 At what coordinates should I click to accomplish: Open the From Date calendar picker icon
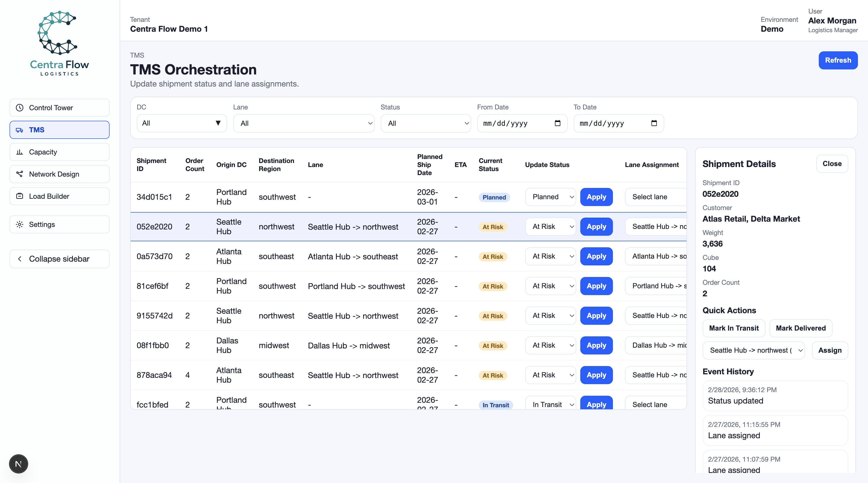557,123
